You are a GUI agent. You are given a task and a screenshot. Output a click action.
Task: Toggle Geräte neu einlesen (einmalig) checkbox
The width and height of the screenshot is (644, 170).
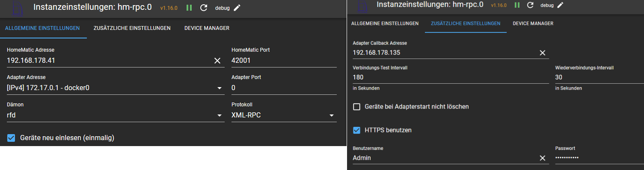[12, 138]
